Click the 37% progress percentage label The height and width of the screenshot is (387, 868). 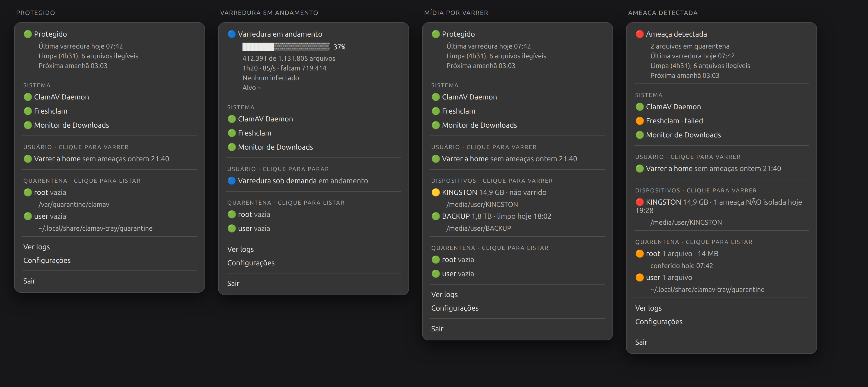point(339,47)
